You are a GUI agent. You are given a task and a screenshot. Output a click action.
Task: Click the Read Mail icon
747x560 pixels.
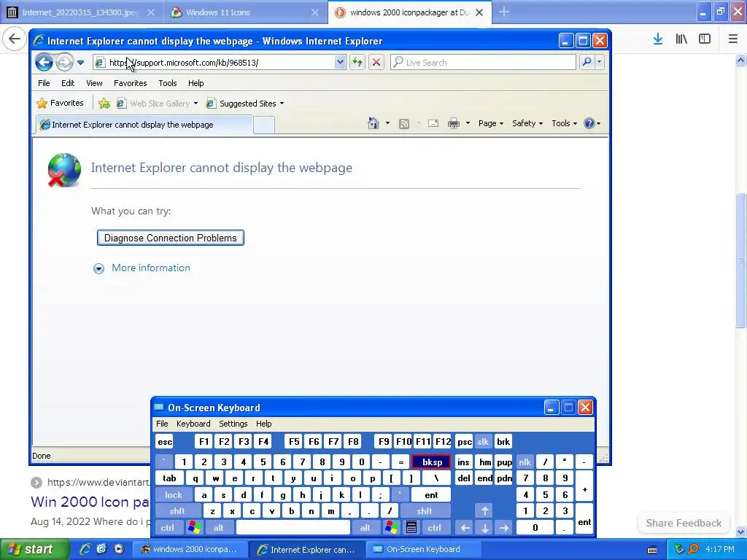tap(433, 123)
